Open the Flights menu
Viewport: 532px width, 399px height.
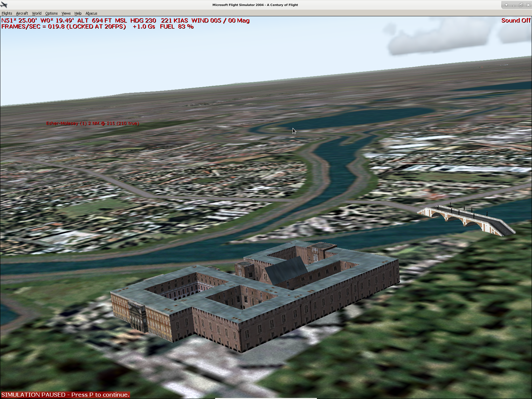click(x=7, y=13)
